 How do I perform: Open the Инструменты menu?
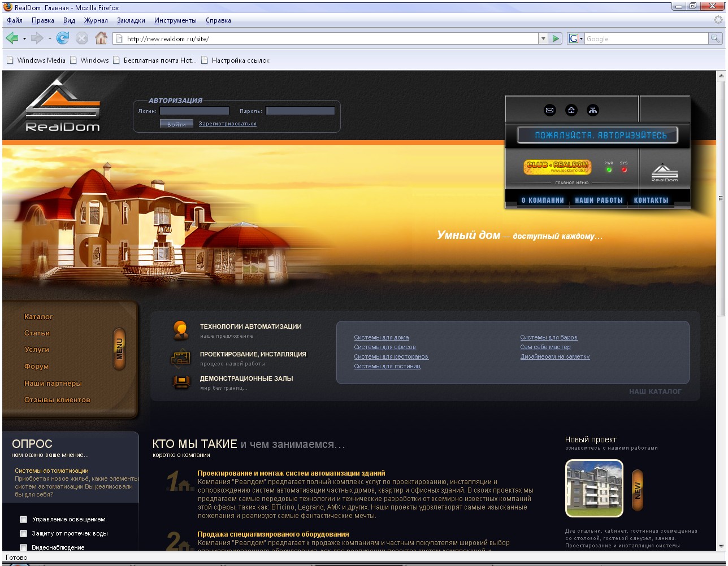[175, 20]
